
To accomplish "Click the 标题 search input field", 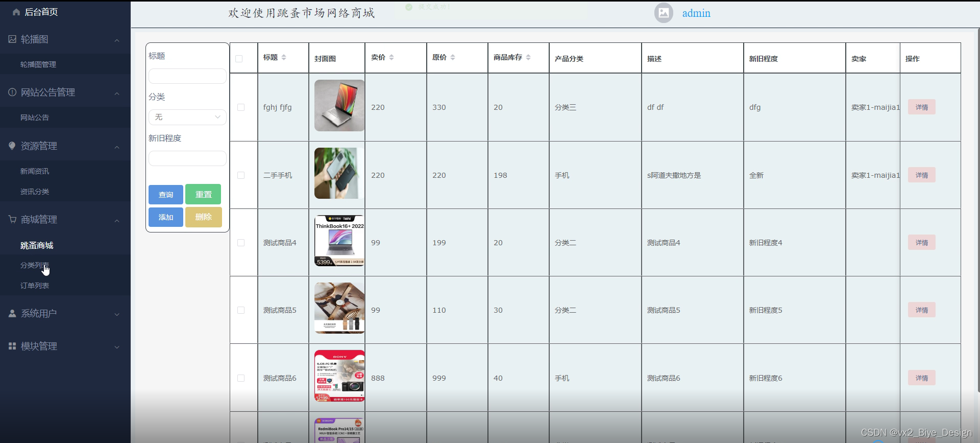I will click(x=187, y=76).
